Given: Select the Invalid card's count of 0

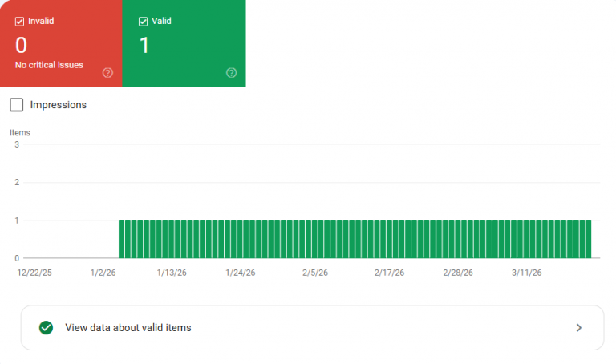Looking at the screenshot, I should coord(22,45).
